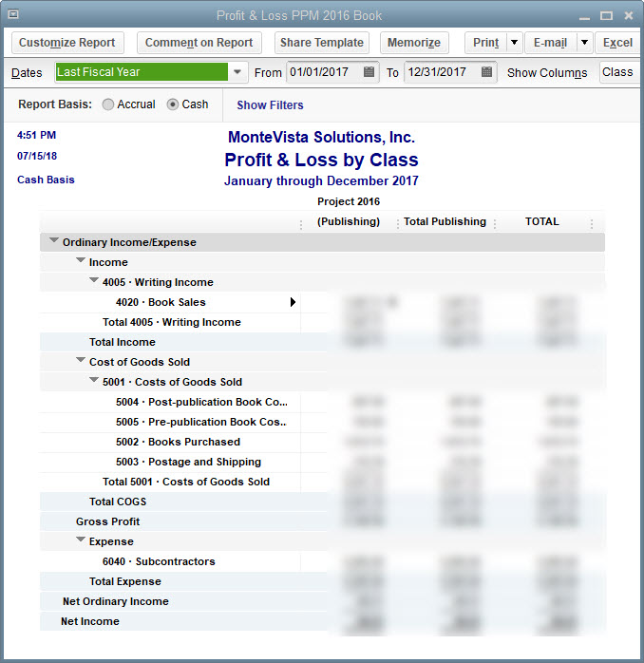
Task: Collapse the Ordinary Income/Expense section
Action: tap(54, 240)
